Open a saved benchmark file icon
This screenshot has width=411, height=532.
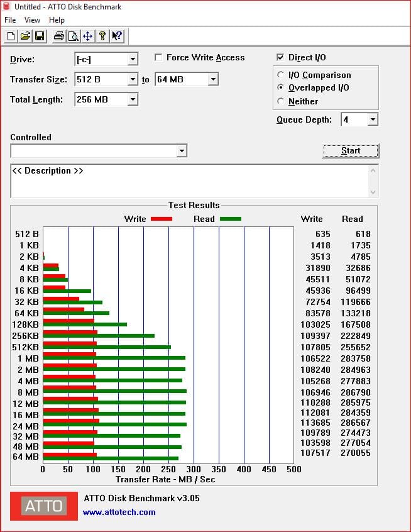(x=25, y=36)
